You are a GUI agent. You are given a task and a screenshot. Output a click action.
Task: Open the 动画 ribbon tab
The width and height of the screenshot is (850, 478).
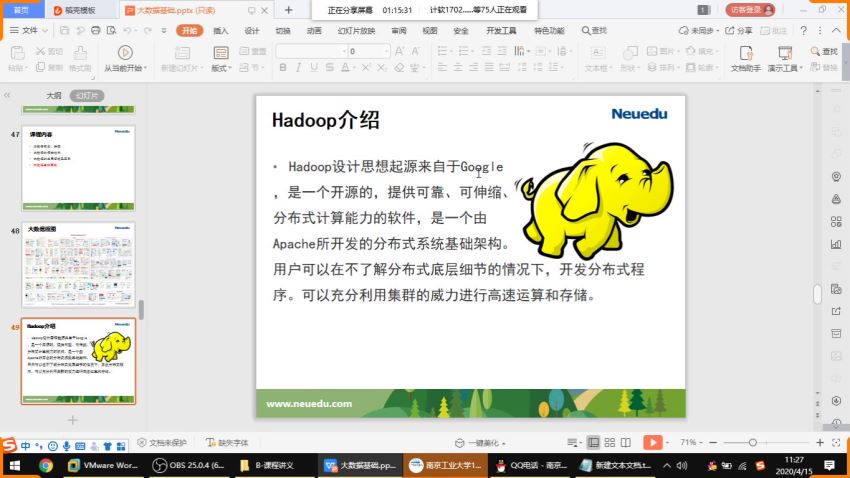[x=314, y=30]
